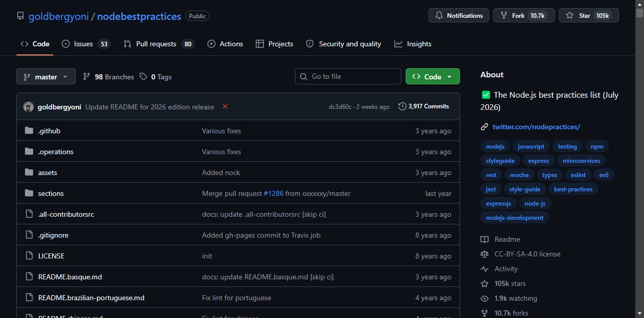Image resolution: width=644 pixels, height=318 pixels.
Task: Select the nodejs-development topic tag
Action: [x=515, y=218]
